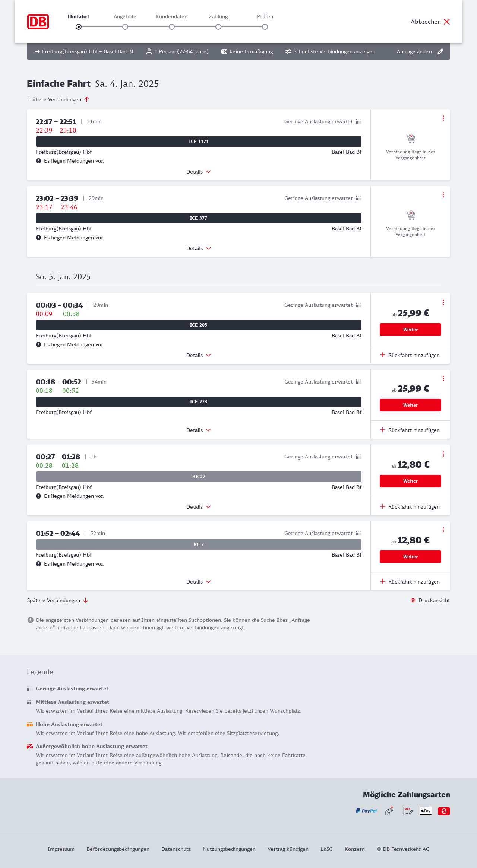
Task: Load Spätere Verbindungen
Action: pos(58,600)
